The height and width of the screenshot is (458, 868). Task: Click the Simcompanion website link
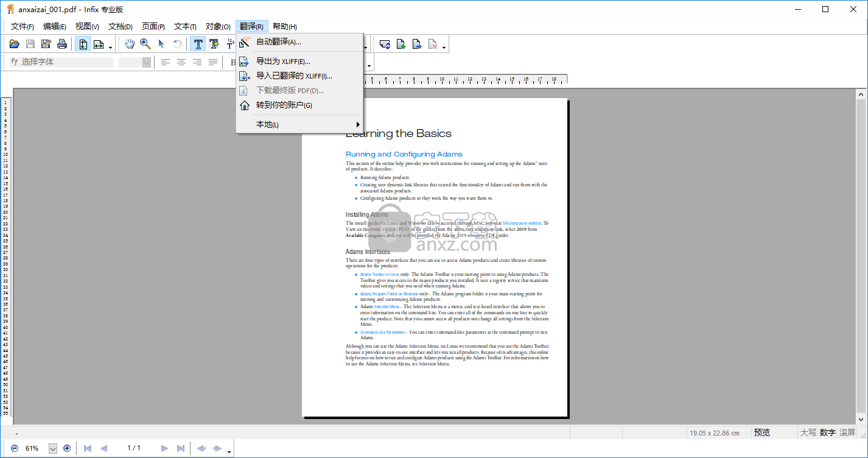522,224
